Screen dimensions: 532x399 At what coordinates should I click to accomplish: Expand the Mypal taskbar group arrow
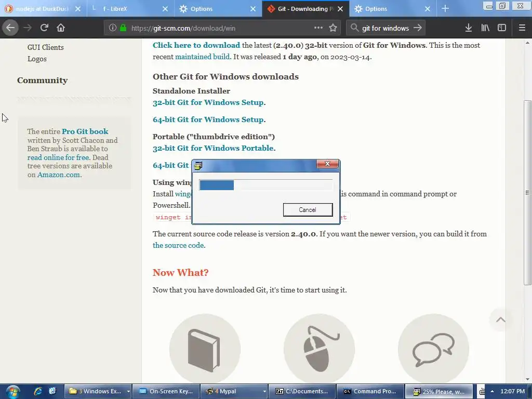tap(264, 391)
